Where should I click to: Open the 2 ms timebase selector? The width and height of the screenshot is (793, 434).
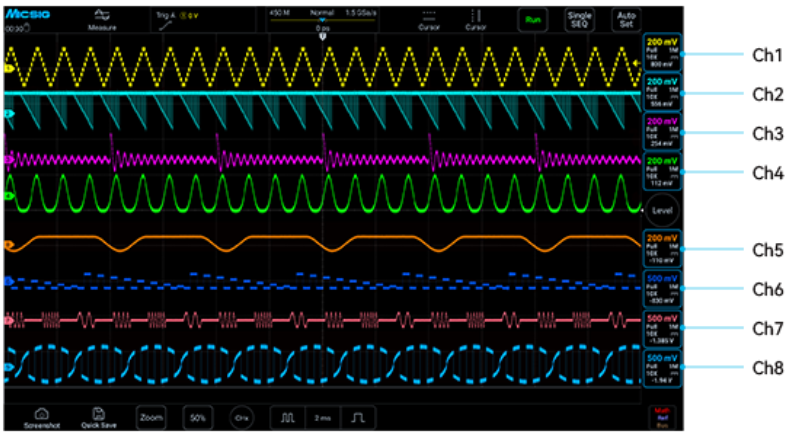[x=323, y=418]
